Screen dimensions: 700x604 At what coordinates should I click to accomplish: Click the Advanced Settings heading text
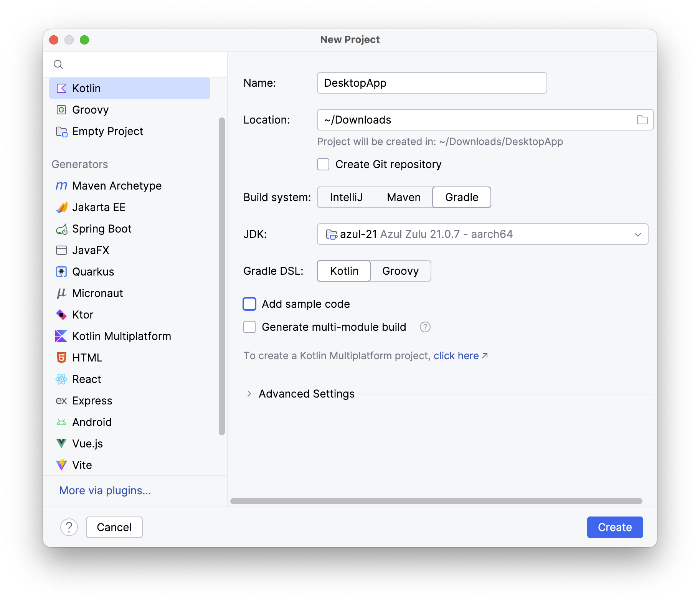(307, 394)
